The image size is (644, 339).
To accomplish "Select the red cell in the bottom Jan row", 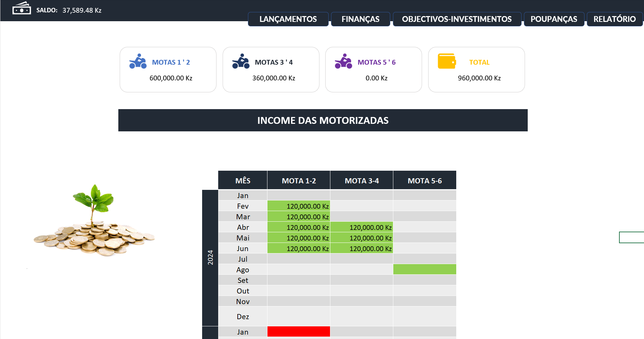I will pyautogui.click(x=299, y=331).
